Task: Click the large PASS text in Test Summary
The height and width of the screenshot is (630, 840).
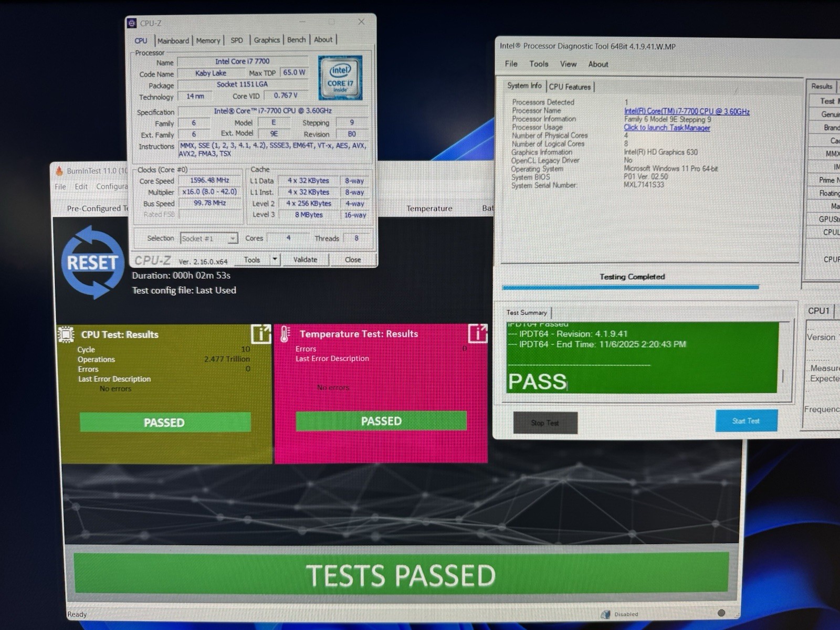Action: pos(537,381)
